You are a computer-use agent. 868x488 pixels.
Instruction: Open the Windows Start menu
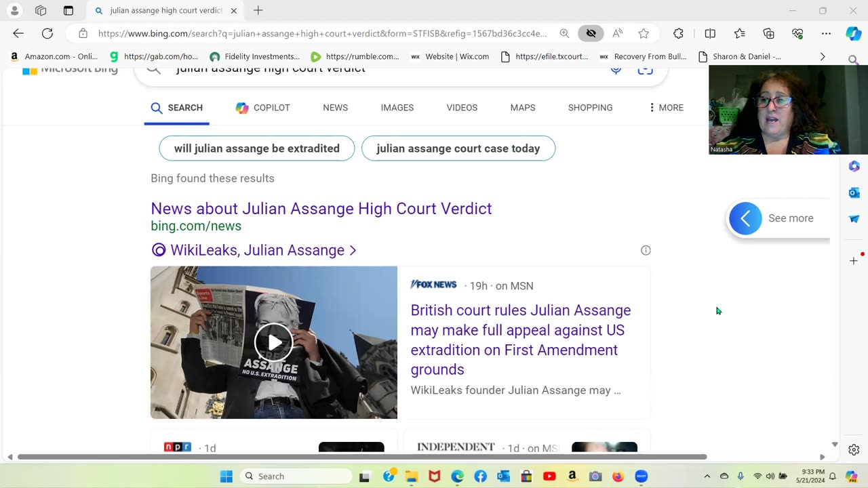click(x=226, y=476)
